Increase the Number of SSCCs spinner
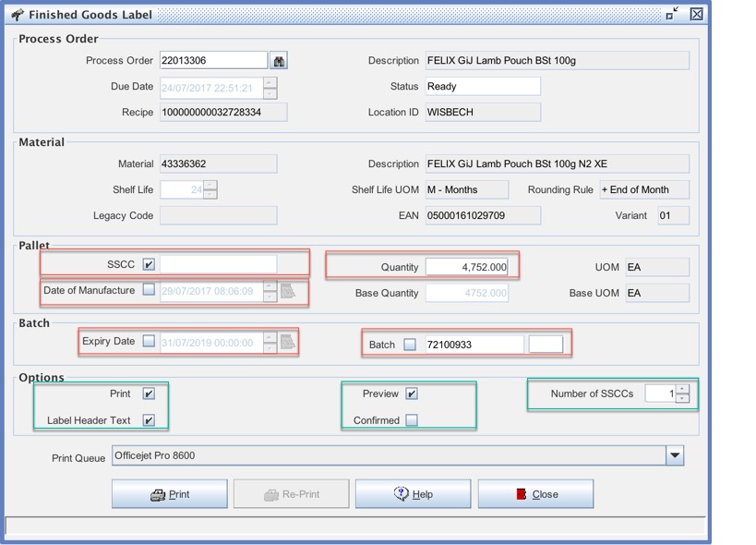Image resolution: width=756 pixels, height=545 pixels. [x=682, y=389]
